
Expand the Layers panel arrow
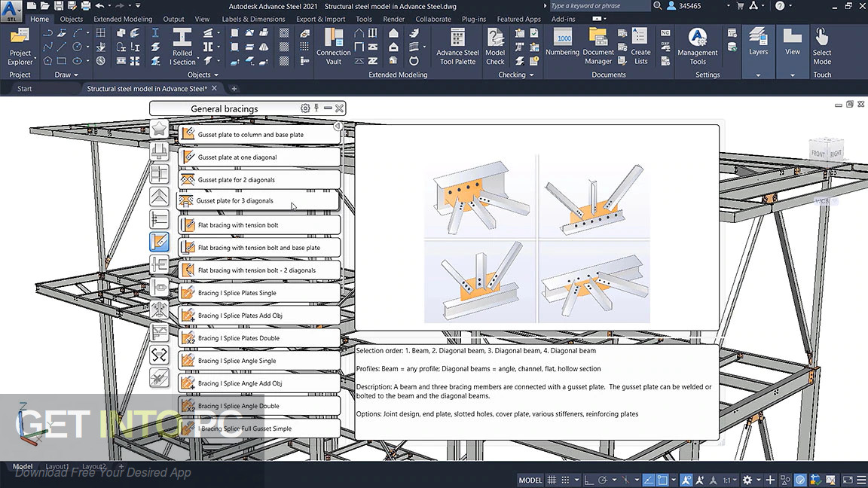(758, 75)
